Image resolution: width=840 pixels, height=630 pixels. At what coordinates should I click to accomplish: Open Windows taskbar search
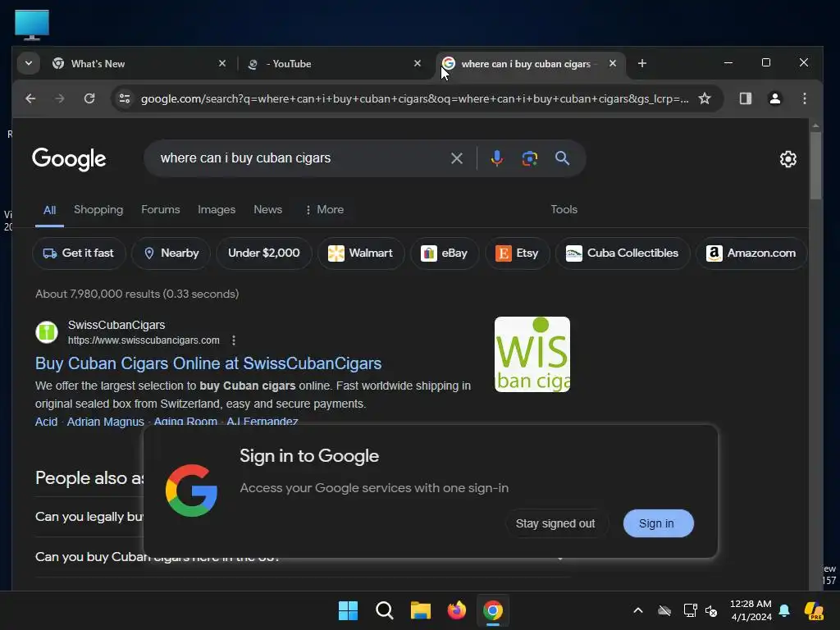(x=385, y=610)
